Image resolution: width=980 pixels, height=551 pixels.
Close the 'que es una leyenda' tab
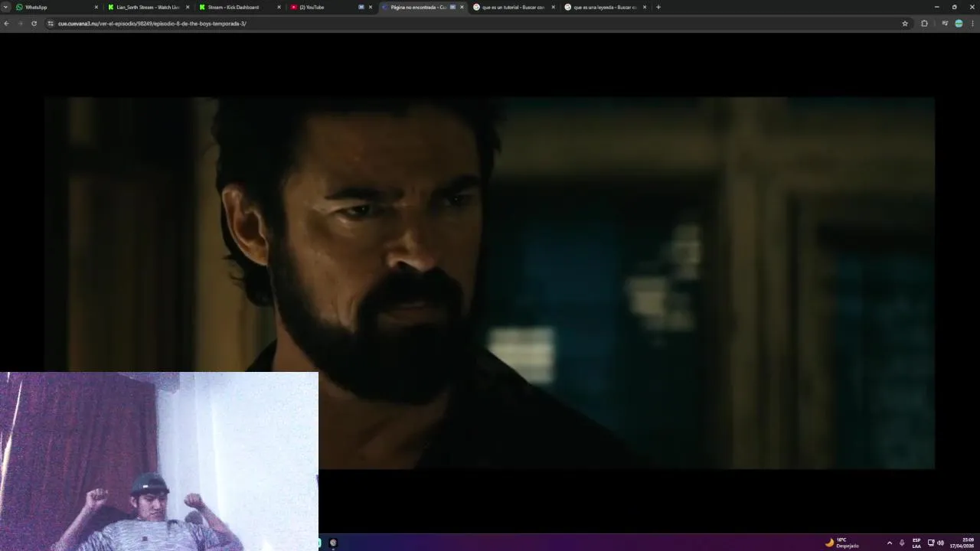(645, 7)
